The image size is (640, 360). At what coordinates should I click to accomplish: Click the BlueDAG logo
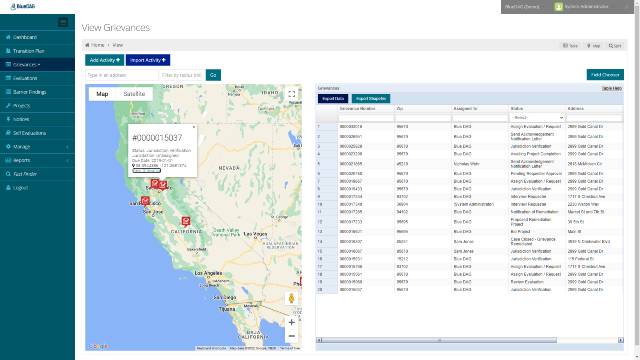pyautogui.click(x=23, y=7)
